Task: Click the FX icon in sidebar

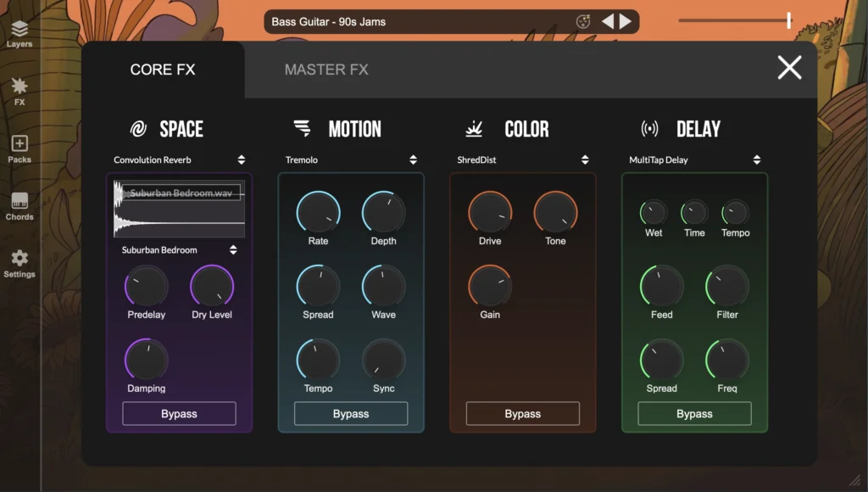Action: click(x=19, y=92)
